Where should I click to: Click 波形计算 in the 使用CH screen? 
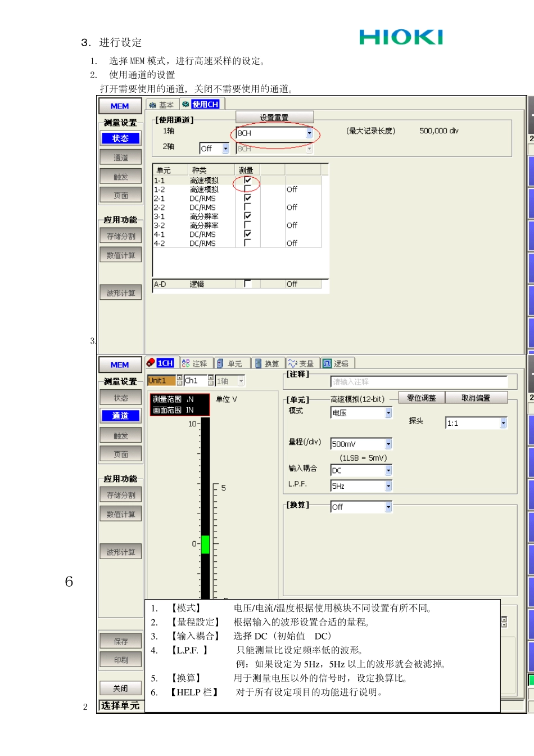coord(120,293)
